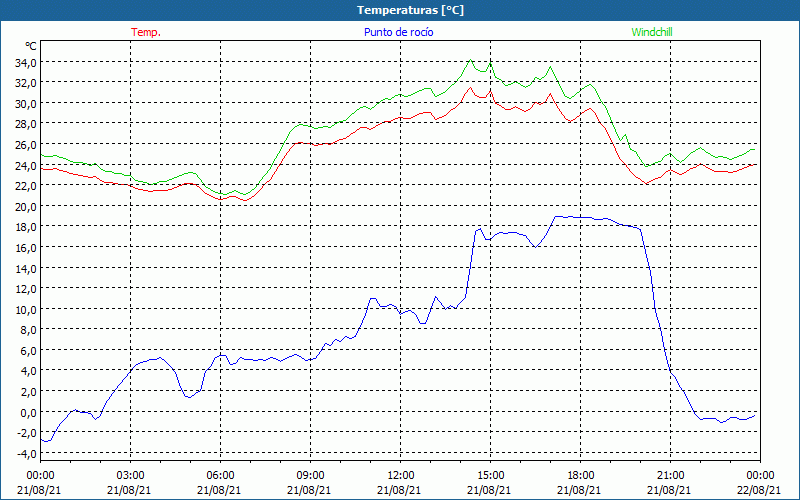Viewport: 800px width, 500px height.
Task: Click the '21/08/21' date under 03:00
Action: [129, 490]
